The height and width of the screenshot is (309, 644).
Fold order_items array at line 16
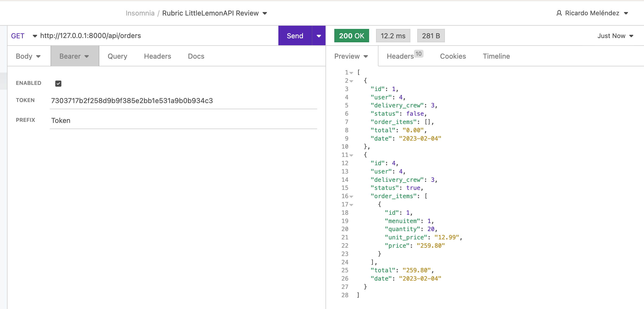(x=351, y=197)
